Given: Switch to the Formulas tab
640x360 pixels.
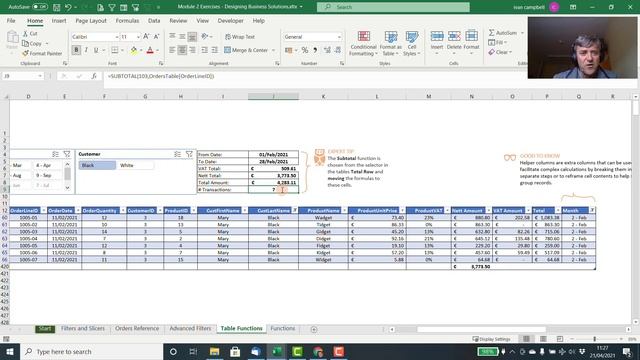Looking at the screenshot, I should pyautogui.click(x=127, y=20).
